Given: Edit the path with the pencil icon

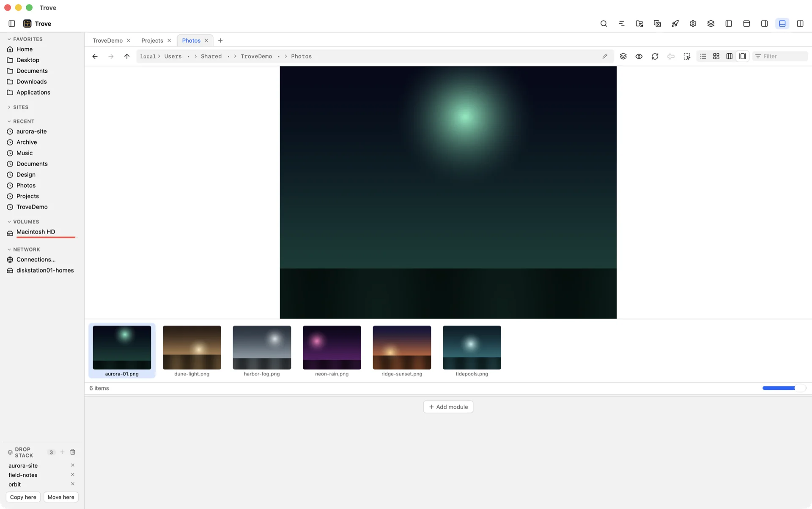Looking at the screenshot, I should click(605, 56).
